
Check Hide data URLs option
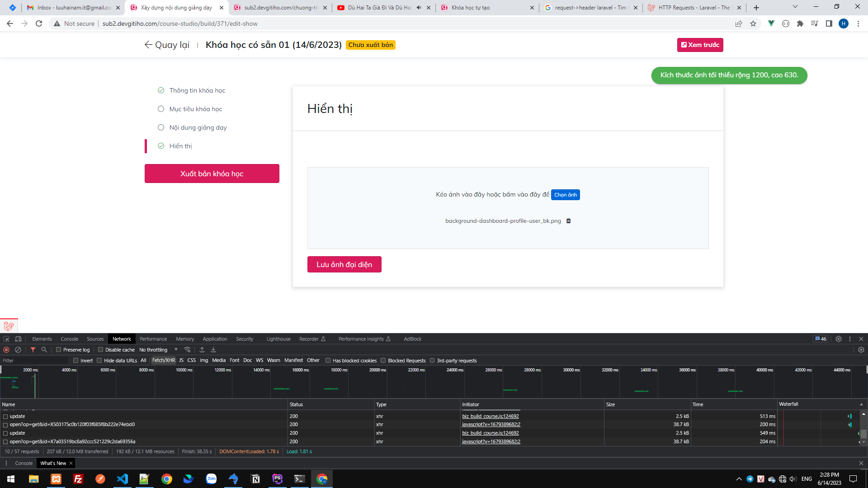click(99, 361)
